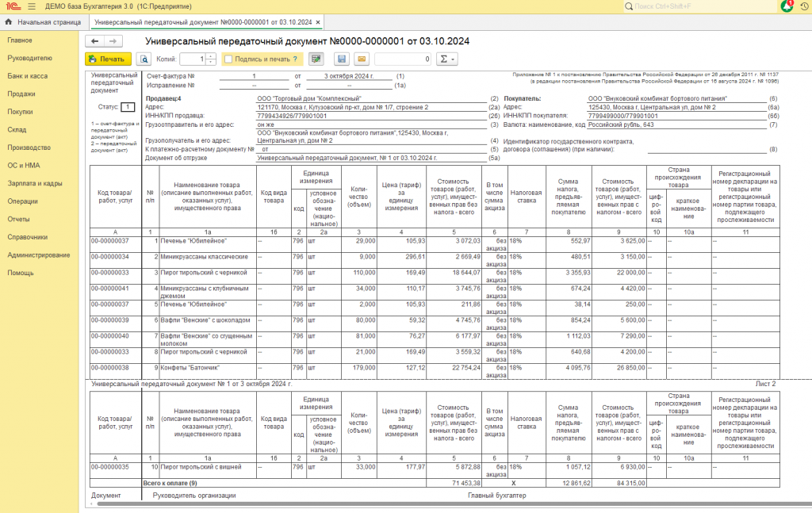Click buyer INN/KPP 7799499000/779901001
The height and width of the screenshot is (513, 812).
pyautogui.click(x=623, y=116)
